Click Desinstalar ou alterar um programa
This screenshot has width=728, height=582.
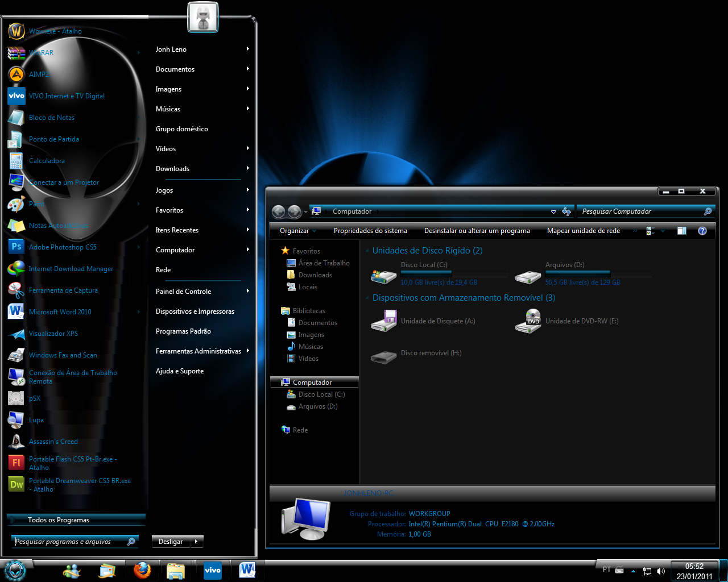[477, 231]
